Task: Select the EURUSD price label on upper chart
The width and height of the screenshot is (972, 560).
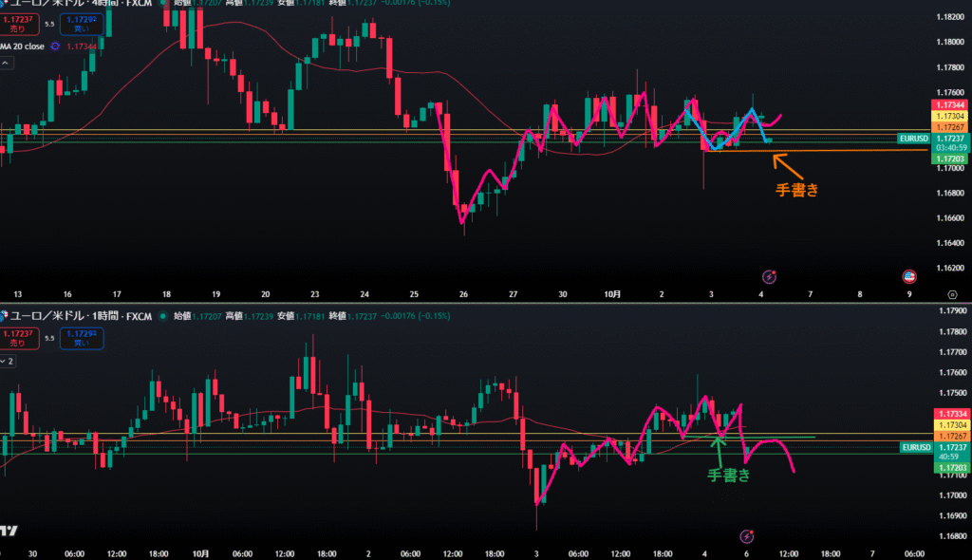Action: point(911,139)
